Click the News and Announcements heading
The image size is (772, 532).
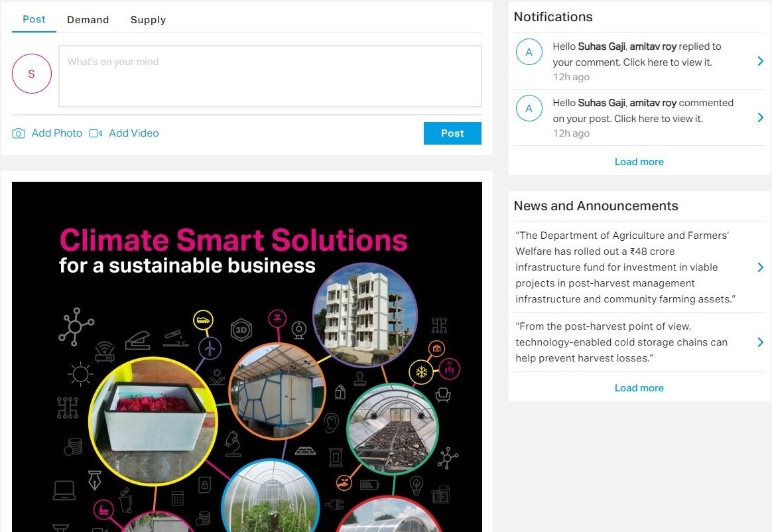[596, 206]
